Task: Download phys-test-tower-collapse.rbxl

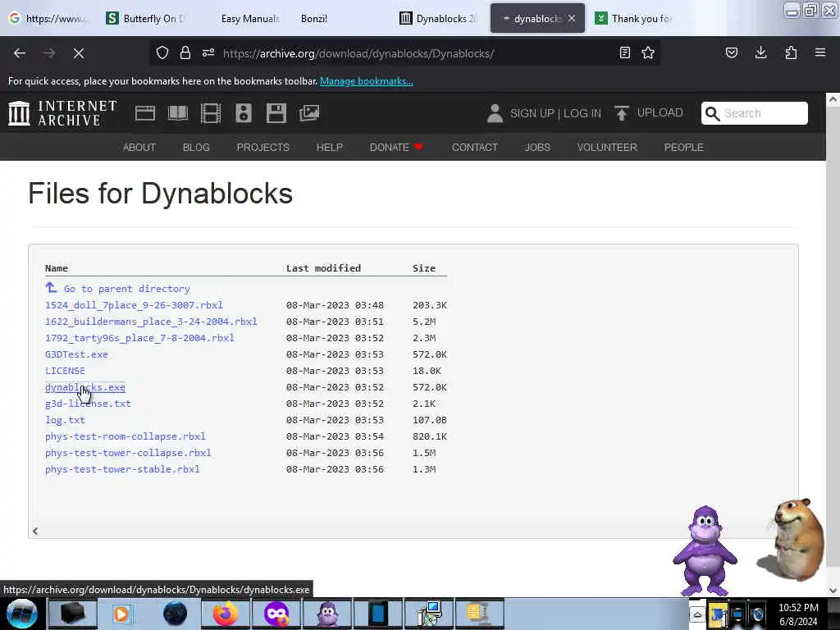Action: coord(128,453)
